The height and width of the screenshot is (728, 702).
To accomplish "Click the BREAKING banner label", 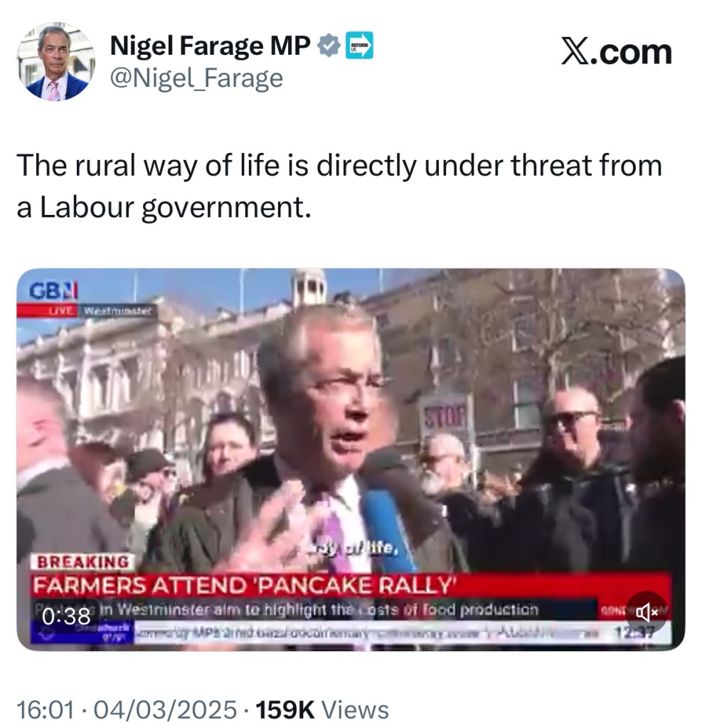I will tap(83, 562).
